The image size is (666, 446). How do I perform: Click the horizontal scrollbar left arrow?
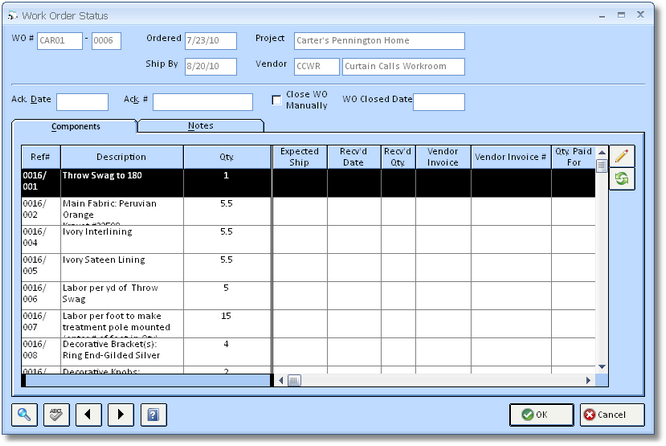[281, 380]
